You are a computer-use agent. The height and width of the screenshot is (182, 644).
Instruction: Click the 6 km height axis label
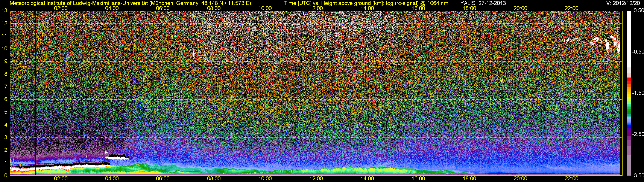[6, 99]
